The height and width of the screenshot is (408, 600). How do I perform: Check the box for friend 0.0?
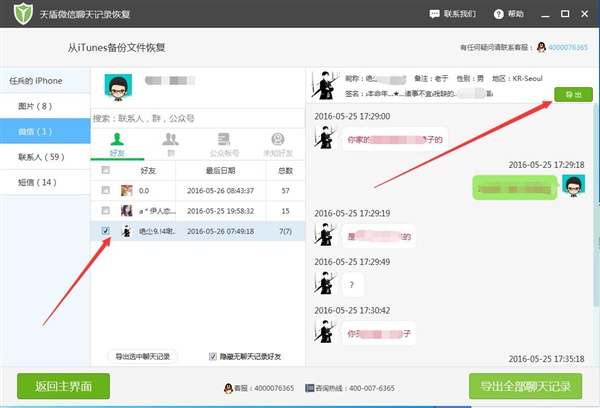[106, 190]
